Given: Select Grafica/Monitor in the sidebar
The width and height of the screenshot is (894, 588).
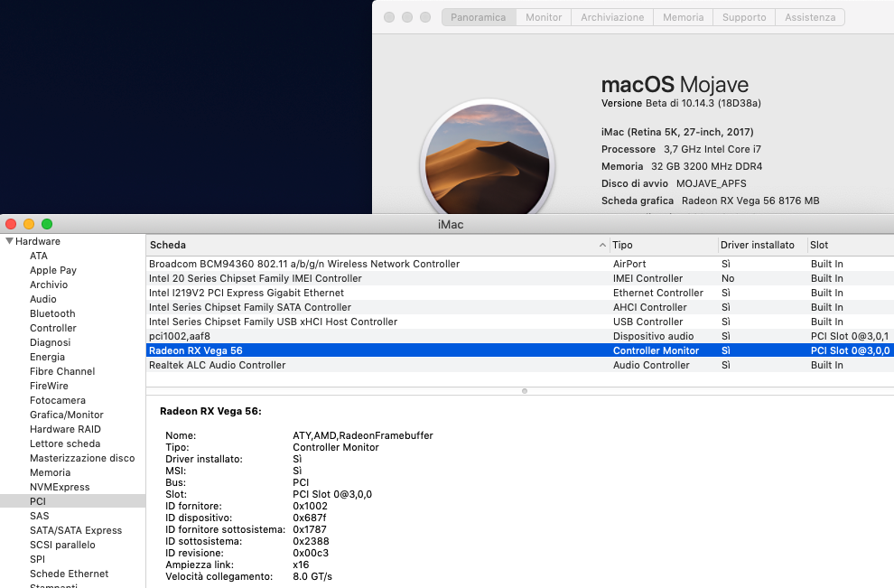Looking at the screenshot, I should pos(67,415).
